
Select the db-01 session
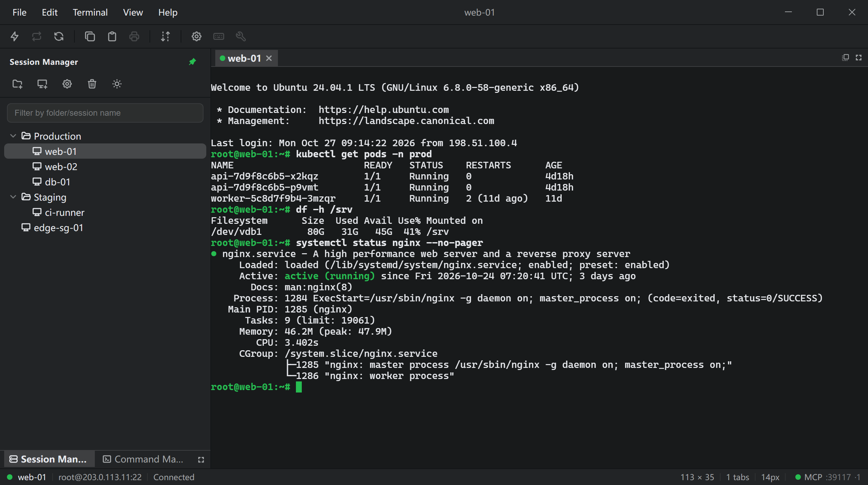click(x=105, y=182)
